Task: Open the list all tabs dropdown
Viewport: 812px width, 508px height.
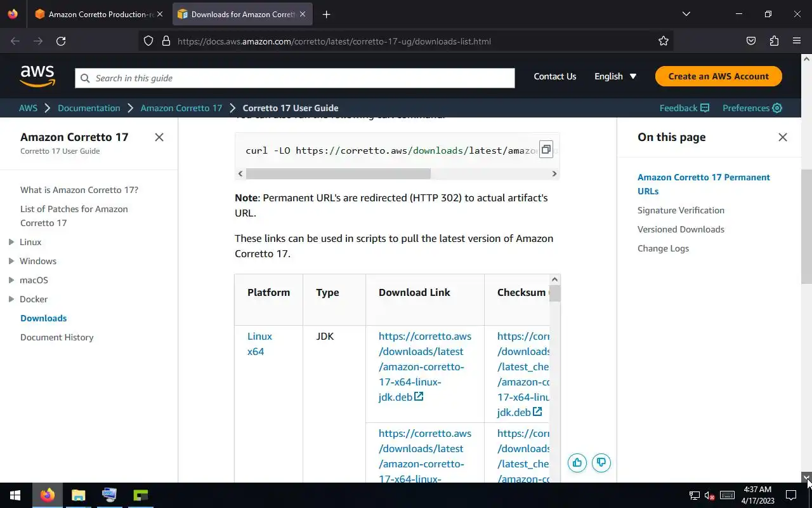Action: (686, 14)
